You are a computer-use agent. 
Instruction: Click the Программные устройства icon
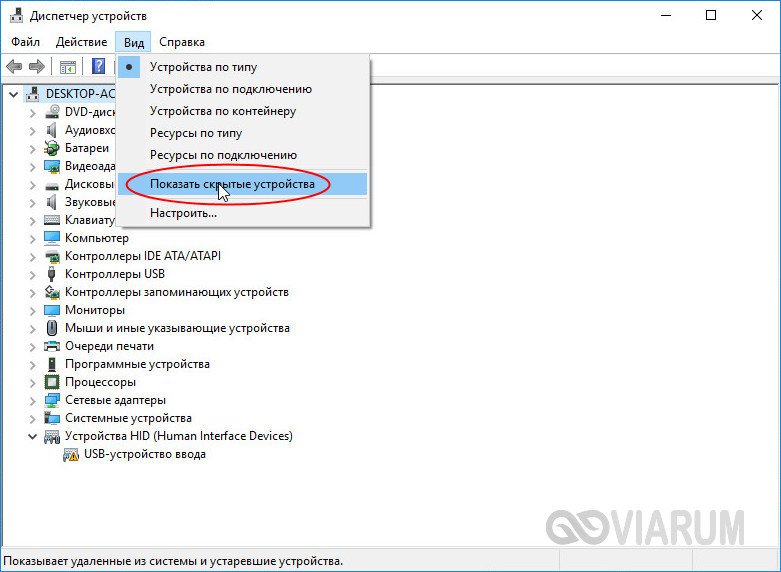click(52, 364)
